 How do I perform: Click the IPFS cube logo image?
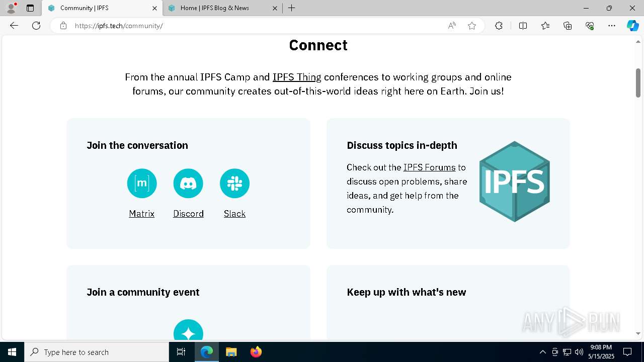514,182
